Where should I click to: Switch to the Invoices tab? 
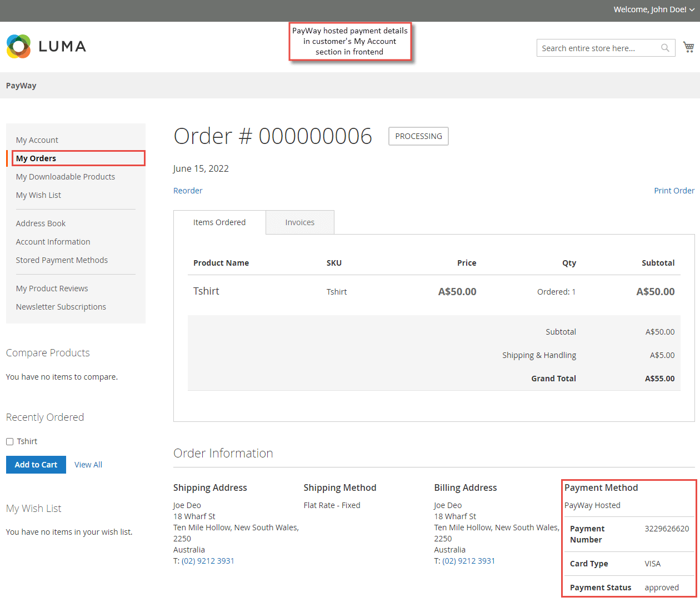click(x=300, y=222)
